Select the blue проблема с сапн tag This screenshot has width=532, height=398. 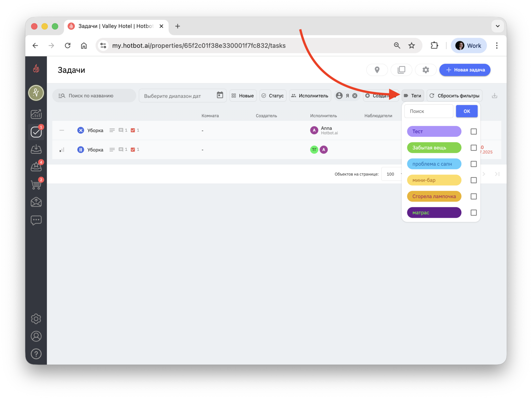point(434,164)
